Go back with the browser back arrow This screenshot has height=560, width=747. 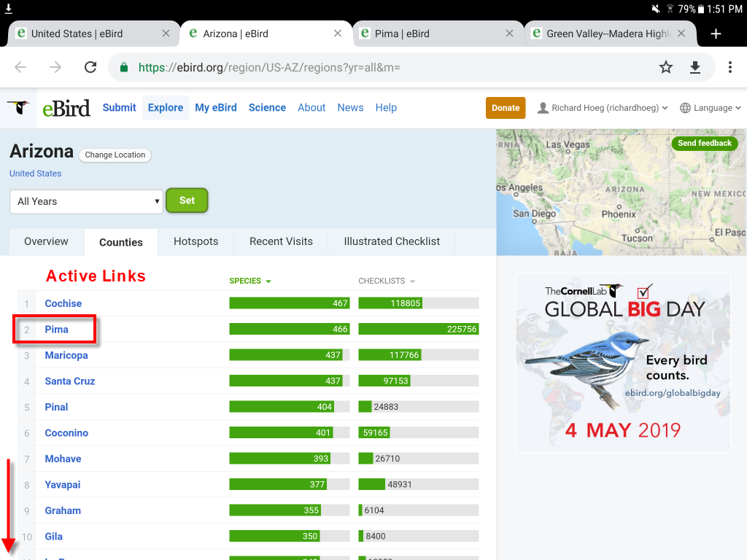pyautogui.click(x=20, y=67)
